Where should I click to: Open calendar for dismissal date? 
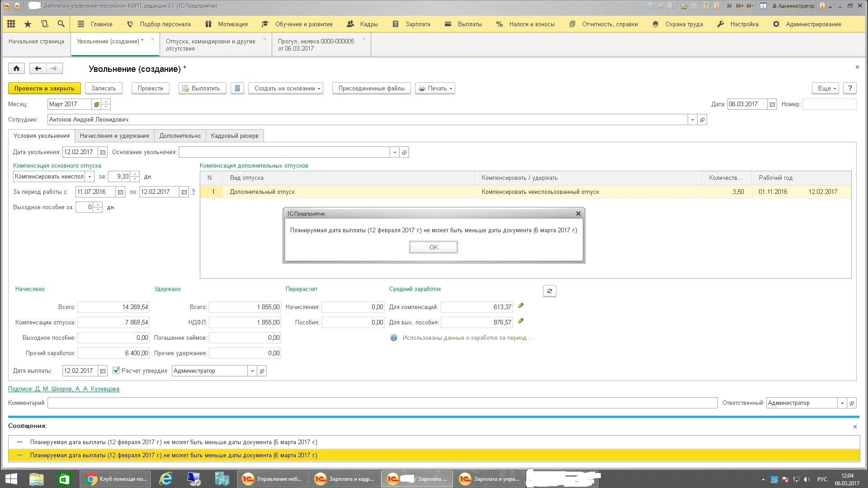coord(103,152)
